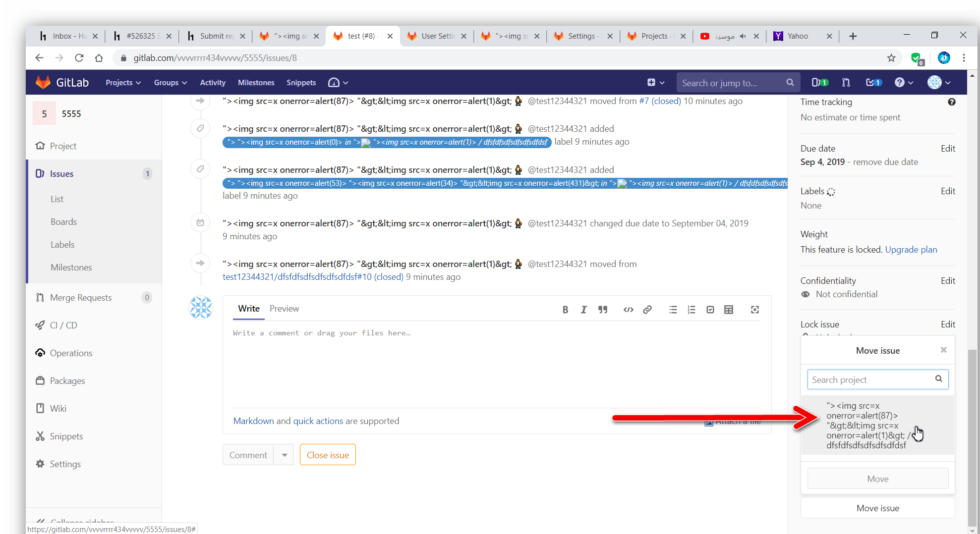The height and width of the screenshot is (534, 980).
Task: Open the Upgrade plan link
Action: [911, 250]
